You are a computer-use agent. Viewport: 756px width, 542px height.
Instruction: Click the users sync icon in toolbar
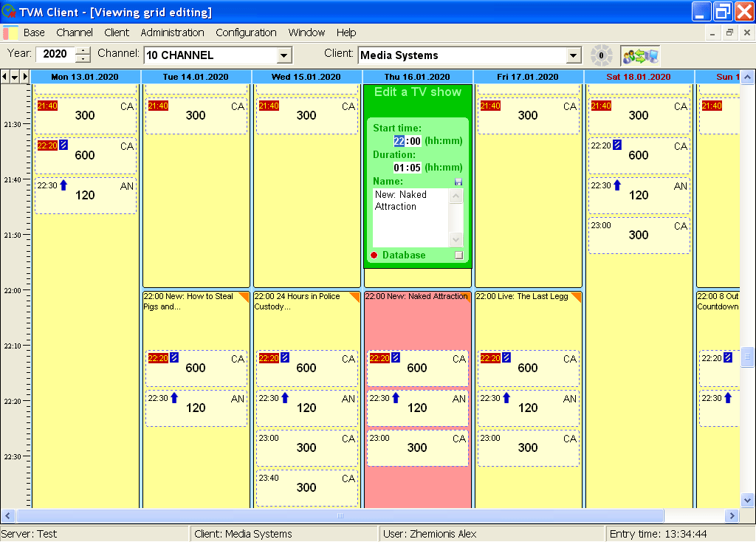point(640,55)
